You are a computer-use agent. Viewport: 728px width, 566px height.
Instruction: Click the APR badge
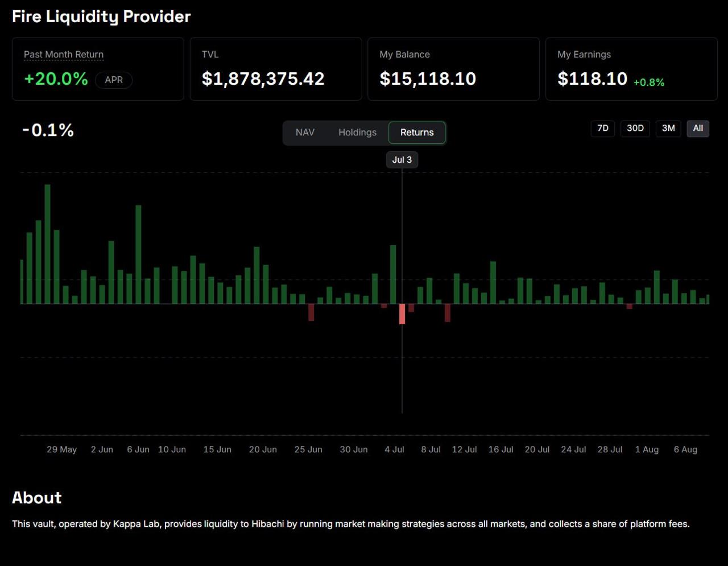coord(114,80)
